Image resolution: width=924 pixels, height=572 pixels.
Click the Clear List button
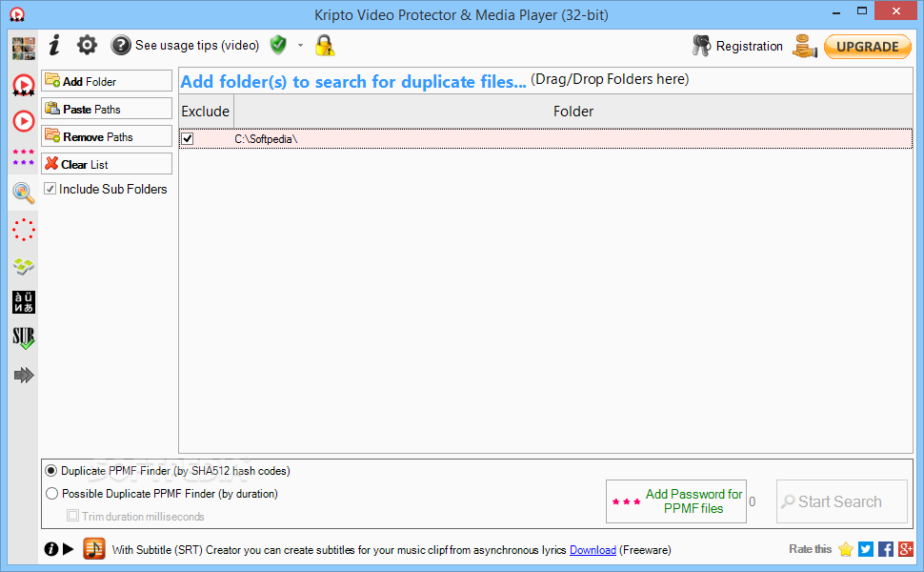point(107,165)
